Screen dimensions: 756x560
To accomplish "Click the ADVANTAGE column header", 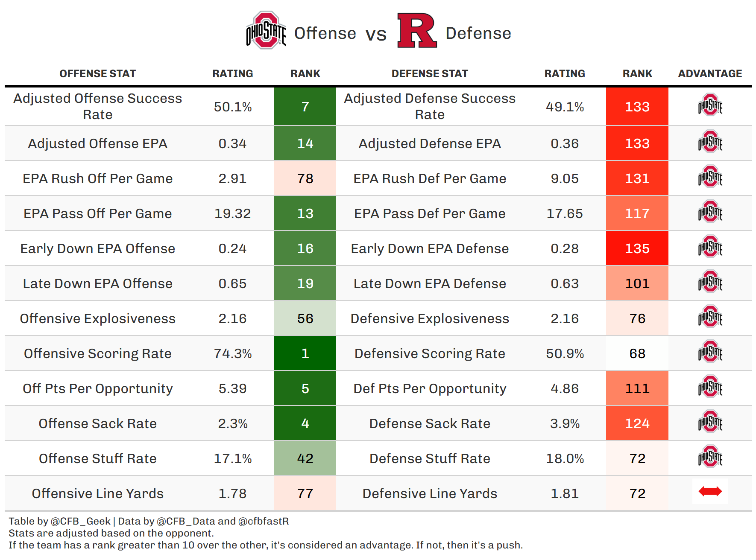I will click(x=710, y=74).
